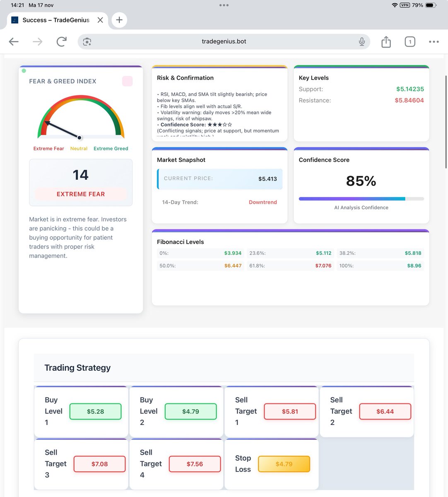Open the three-dot browser menu
This screenshot has height=497, width=448.
point(434,41)
